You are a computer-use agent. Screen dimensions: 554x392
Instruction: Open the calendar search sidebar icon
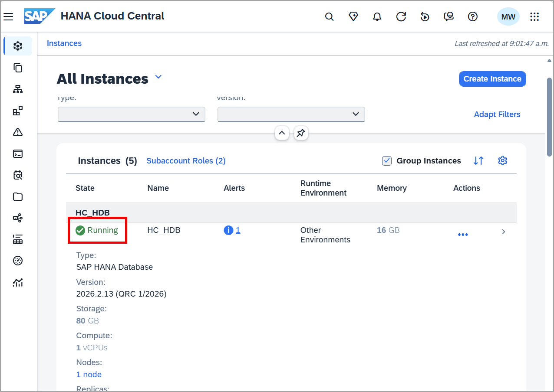[x=18, y=175]
